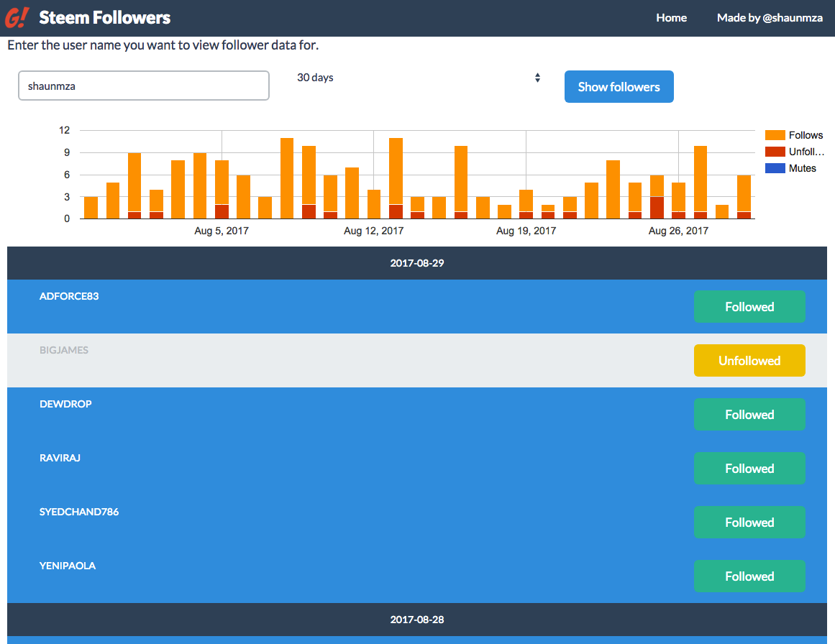835x644 pixels.
Task: Click the chart bar above Aug 12, 2017
Action: 374,204
